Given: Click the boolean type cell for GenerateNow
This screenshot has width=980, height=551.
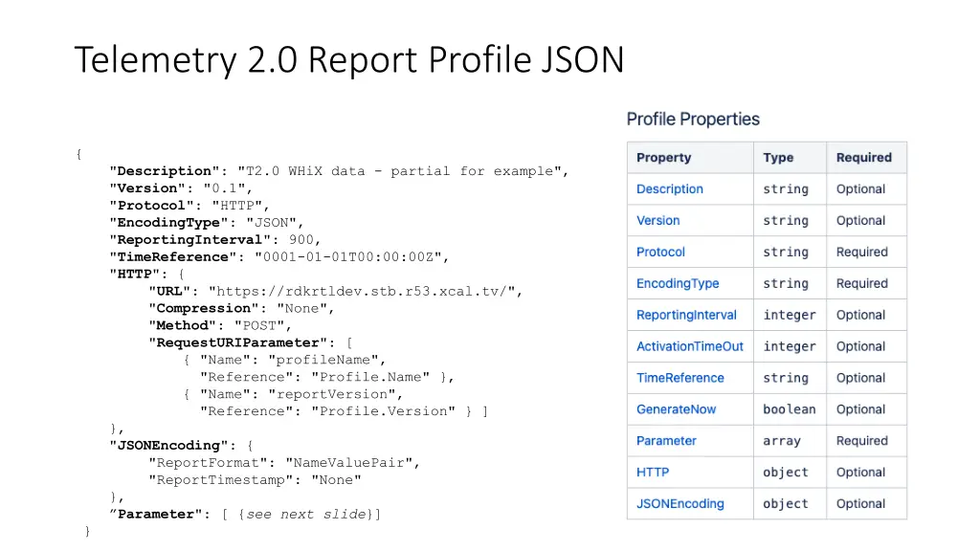Looking at the screenshot, I should (x=790, y=409).
